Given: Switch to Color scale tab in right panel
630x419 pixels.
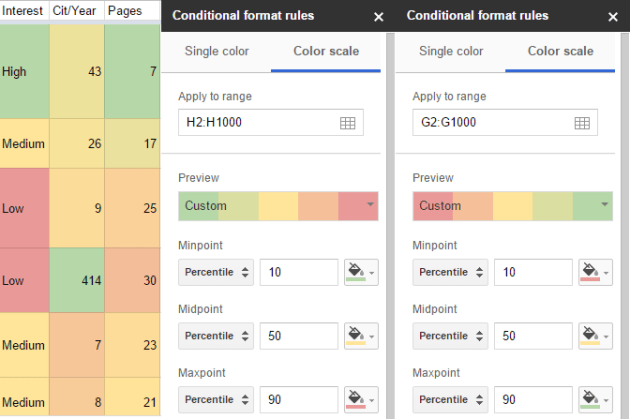Looking at the screenshot, I should [560, 52].
